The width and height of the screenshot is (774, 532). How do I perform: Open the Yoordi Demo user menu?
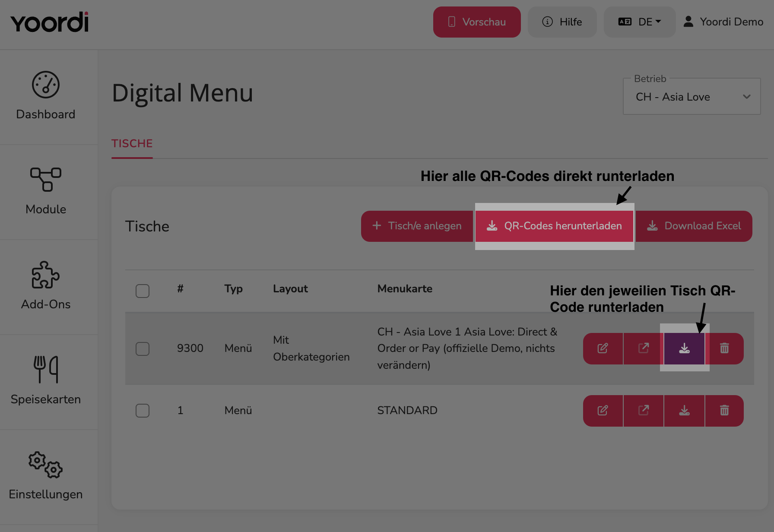723,22
